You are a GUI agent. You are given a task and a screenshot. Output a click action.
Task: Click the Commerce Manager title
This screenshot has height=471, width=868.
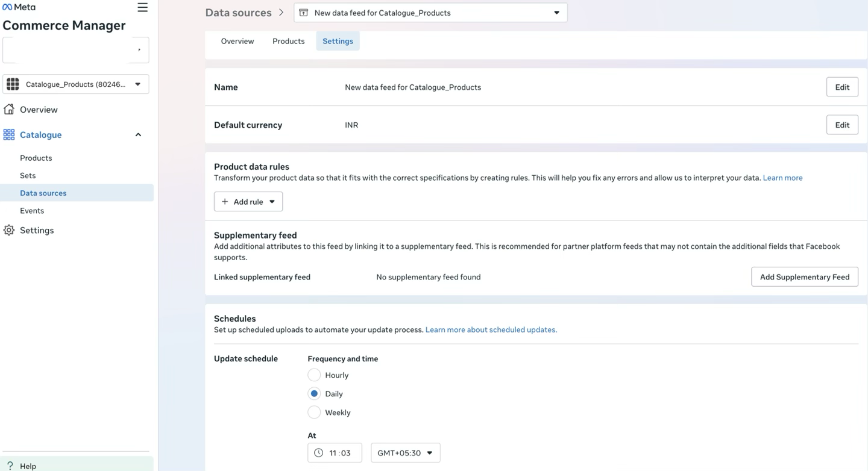(64, 25)
